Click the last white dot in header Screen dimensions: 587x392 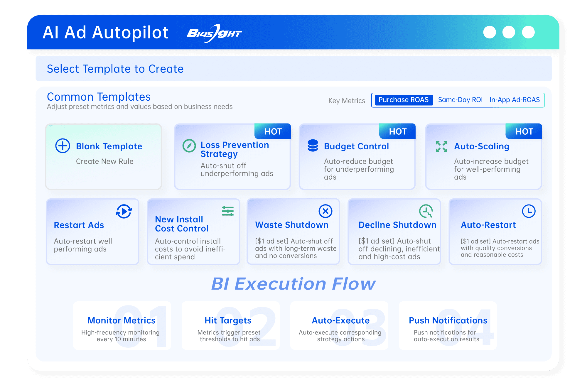[528, 32]
